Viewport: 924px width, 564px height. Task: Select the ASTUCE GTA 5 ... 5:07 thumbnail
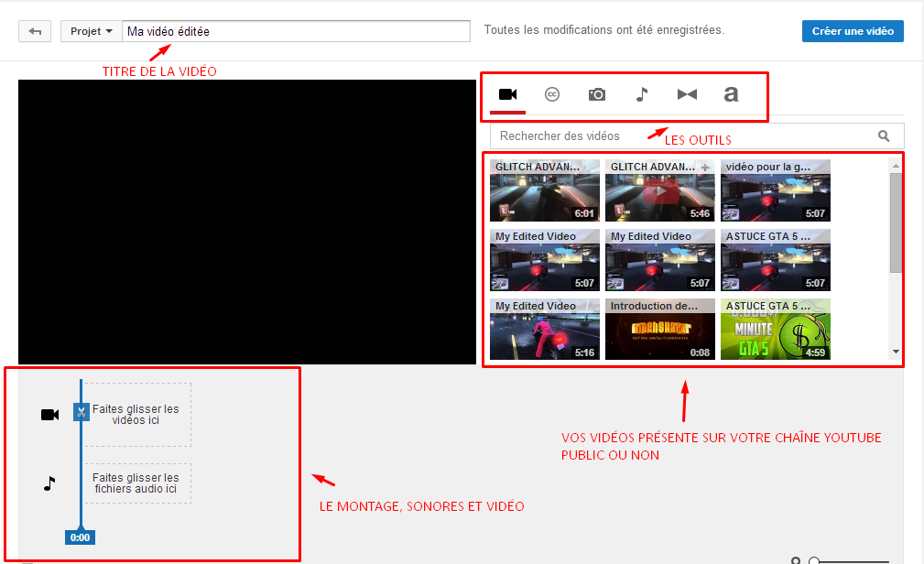tap(776, 260)
